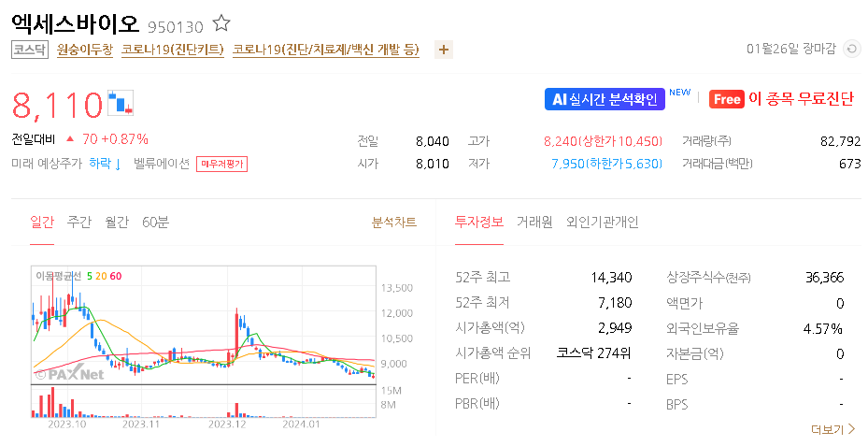This screenshot has height=446, width=868.
Task: Click the 매우저평가 valuation badge
Action: [221, 164]
